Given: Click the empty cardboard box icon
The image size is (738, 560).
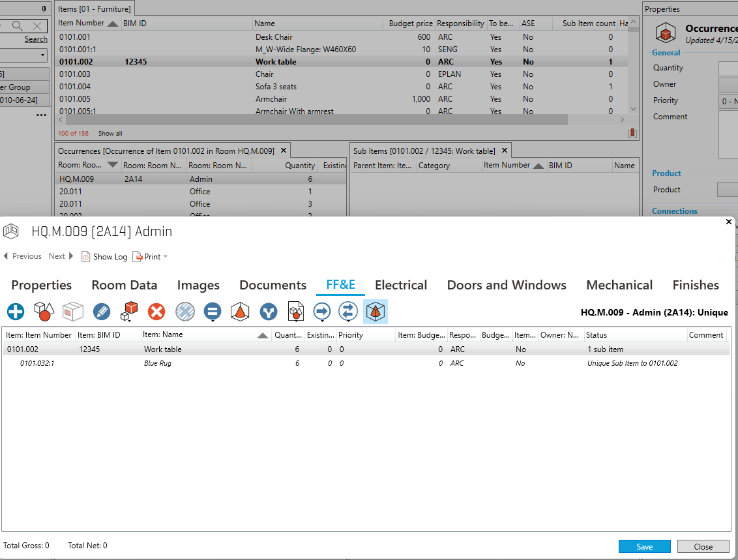Looking at the screenshot, I should click(x=72, y=312).
